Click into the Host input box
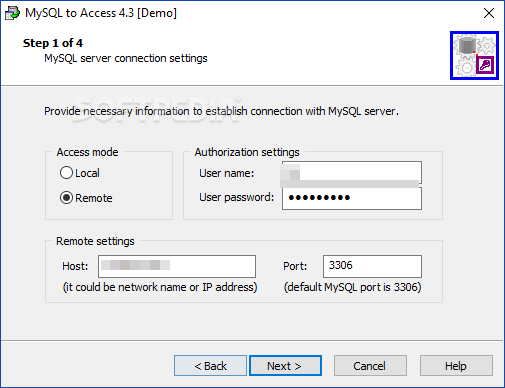This screenshot has width=505, height=388. click(177, 266)
